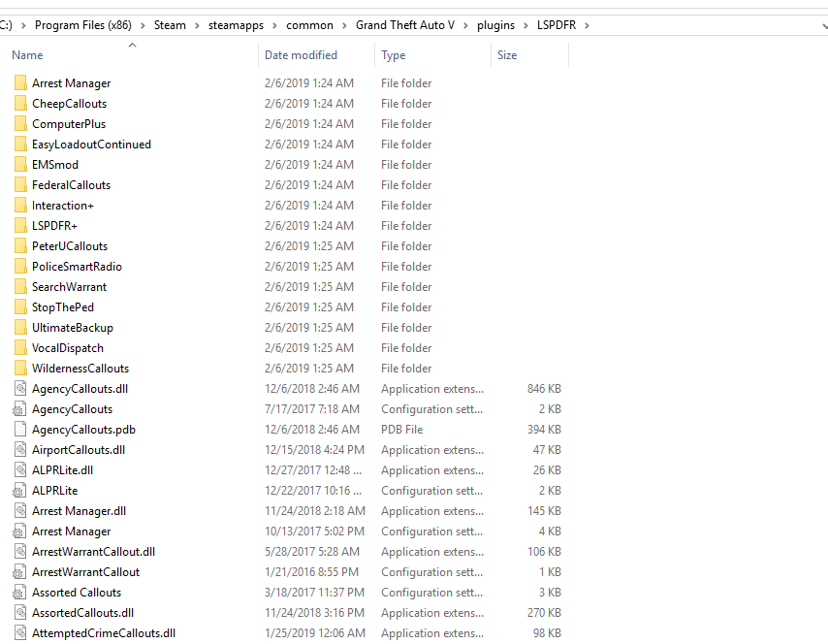Sort files by Date modified column

click(x=301, y=55)
